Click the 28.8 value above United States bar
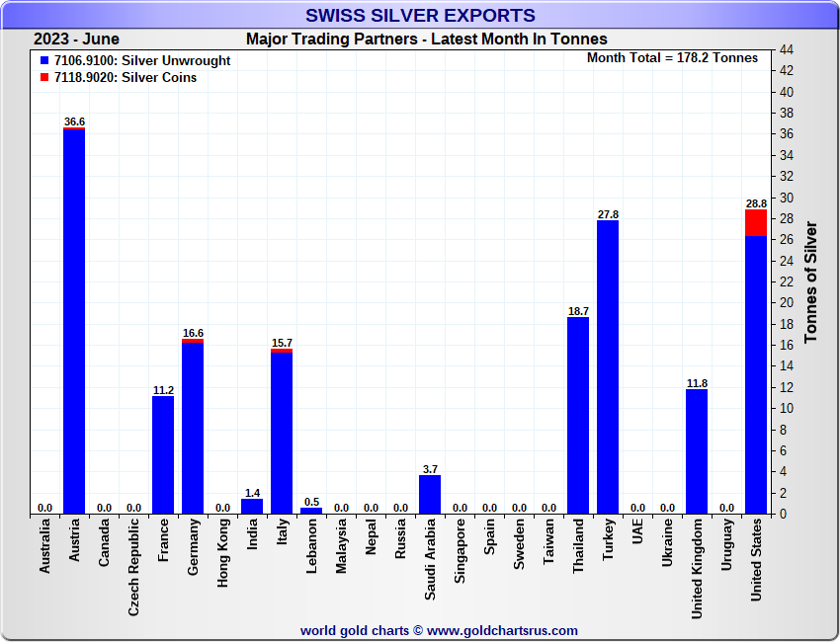Image resolution: width=840 pixels, height=642 pixels. 756,204
